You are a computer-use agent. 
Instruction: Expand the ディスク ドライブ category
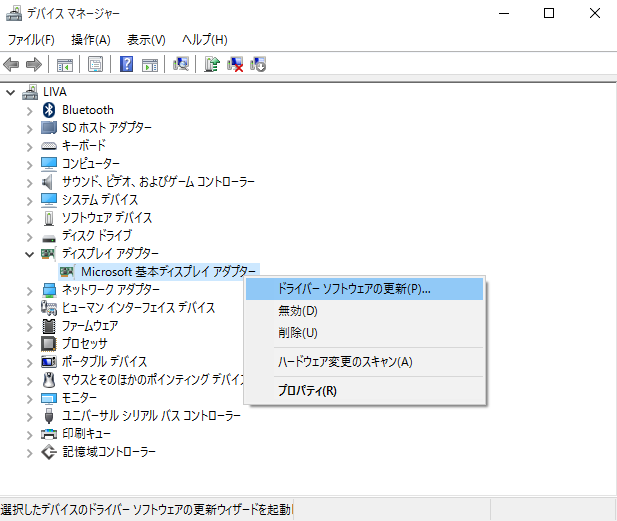[30, 237]
